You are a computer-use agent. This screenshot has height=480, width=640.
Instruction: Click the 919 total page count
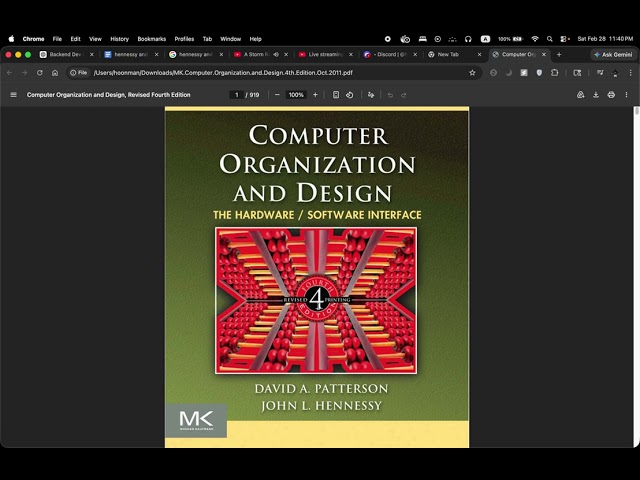[254, 95]
